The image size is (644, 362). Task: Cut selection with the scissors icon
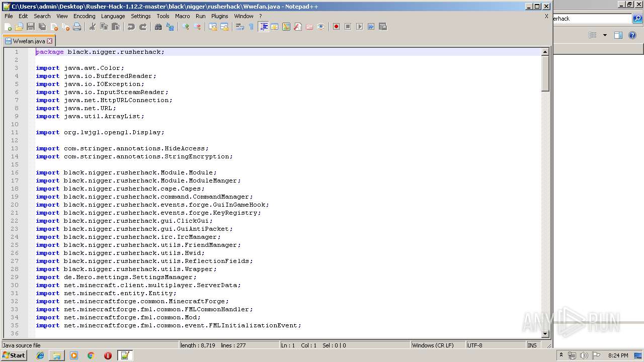[93, 27]
